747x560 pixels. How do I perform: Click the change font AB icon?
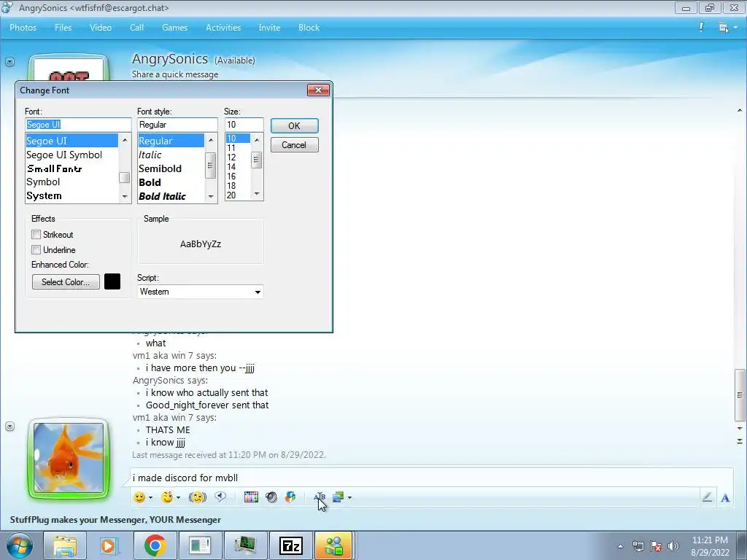[x=320, y=497]
